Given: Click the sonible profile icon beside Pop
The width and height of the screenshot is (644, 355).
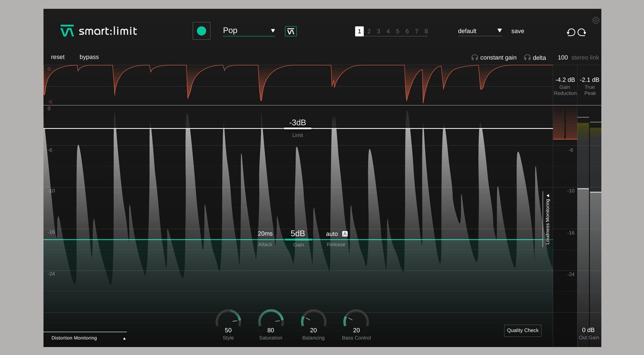Looking at the screenshot, I should [291, 31].
